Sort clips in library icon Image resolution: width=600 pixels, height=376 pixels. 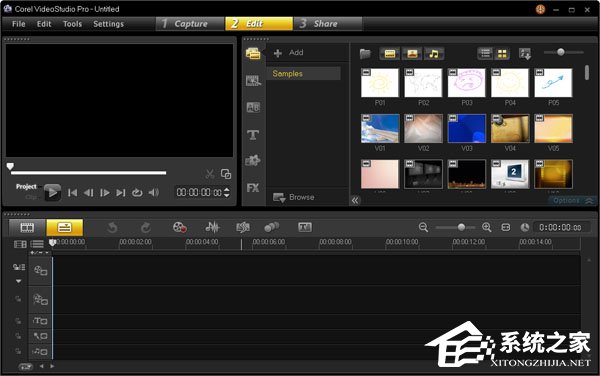coord(525,54)
